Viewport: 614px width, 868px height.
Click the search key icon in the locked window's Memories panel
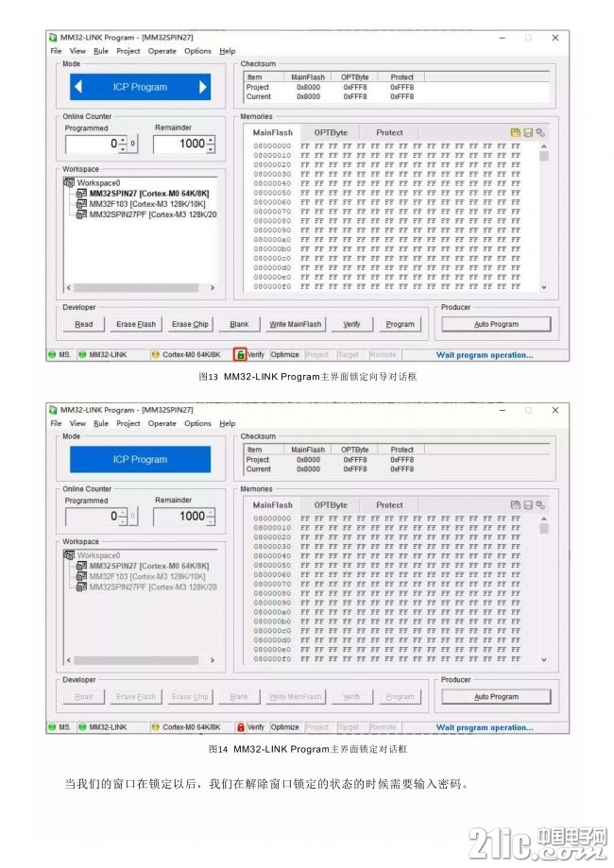pyautogui.click(x=539, y=505)
